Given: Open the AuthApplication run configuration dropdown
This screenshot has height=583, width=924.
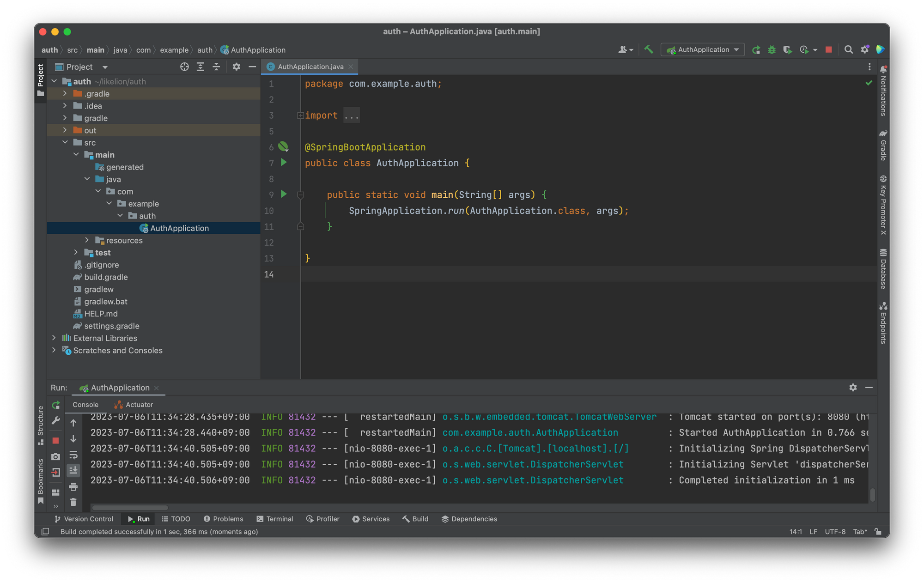Looking at the screenshot, I should pos(703,49).
